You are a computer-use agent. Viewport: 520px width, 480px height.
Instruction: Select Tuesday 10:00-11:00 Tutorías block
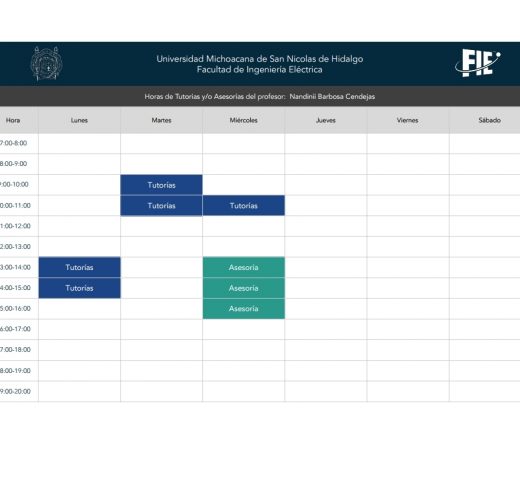tap(161, 206)
